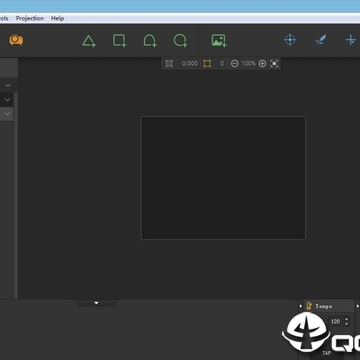This screenshot has width=360, height=360.
Task: Click inside the dark projection canvas
Action: point(223,178)
